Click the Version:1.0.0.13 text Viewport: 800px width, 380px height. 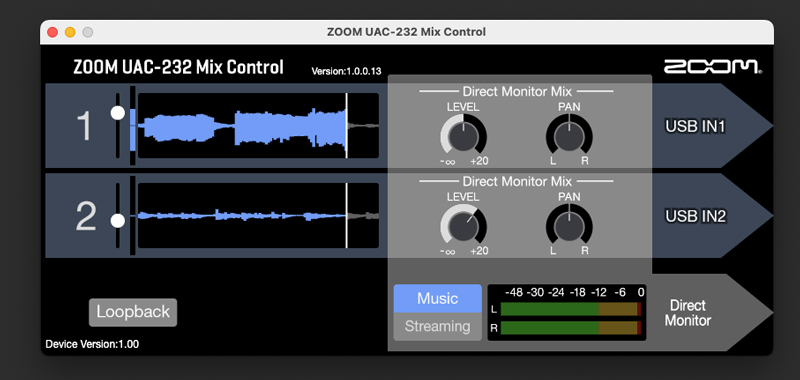pyautogui.click(x=346, y=71)
